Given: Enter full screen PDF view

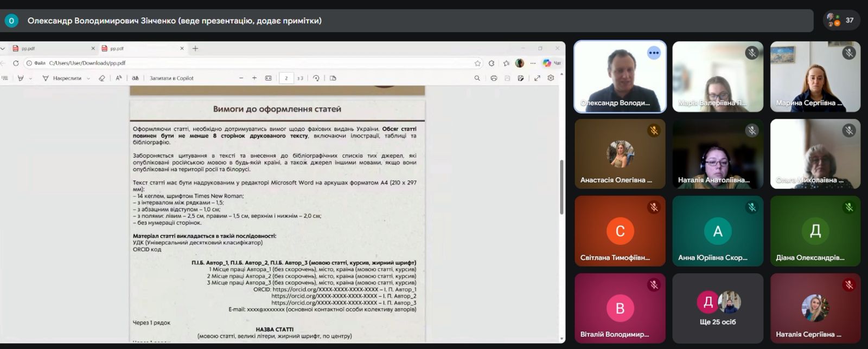Looking at the screenshot, I should 537,78.
